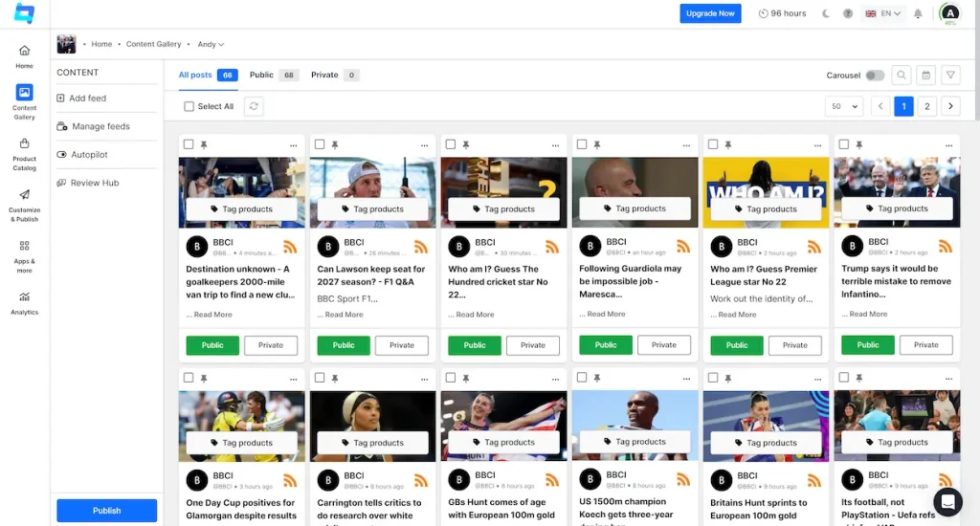Click RSS icon on Premier League star post

point(813,247)
